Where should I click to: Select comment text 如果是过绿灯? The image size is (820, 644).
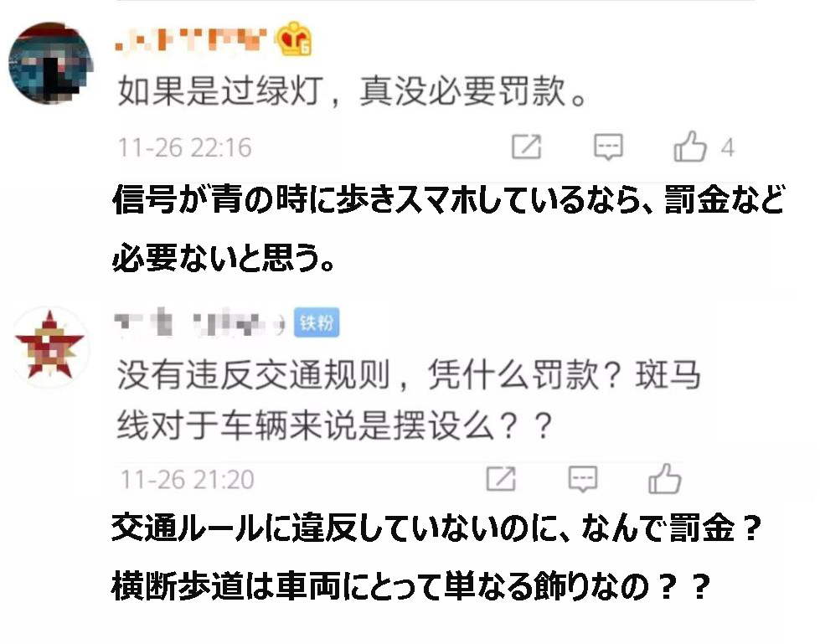[x=219, y=91]
